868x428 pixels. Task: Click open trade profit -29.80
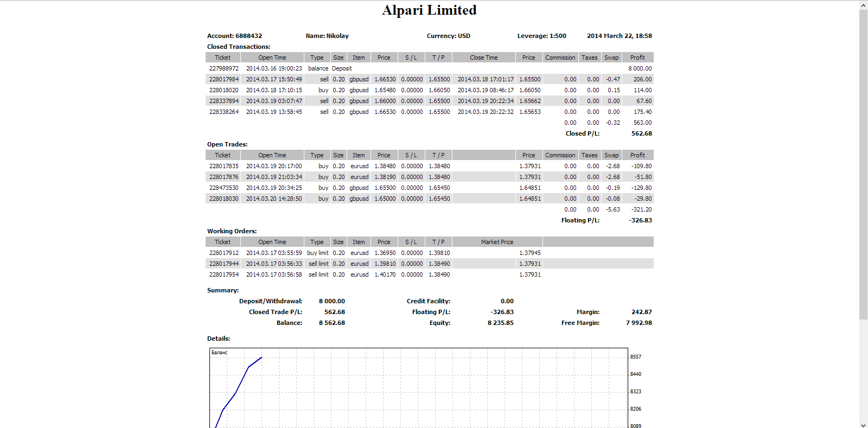click(643, 199)
